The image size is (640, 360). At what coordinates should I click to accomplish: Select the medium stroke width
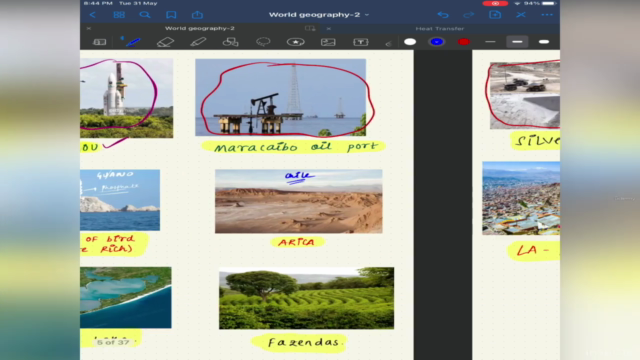517,42
